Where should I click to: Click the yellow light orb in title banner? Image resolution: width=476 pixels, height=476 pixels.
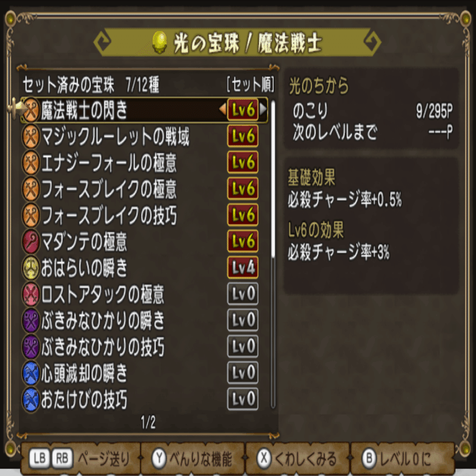click(x=159, y=42)
